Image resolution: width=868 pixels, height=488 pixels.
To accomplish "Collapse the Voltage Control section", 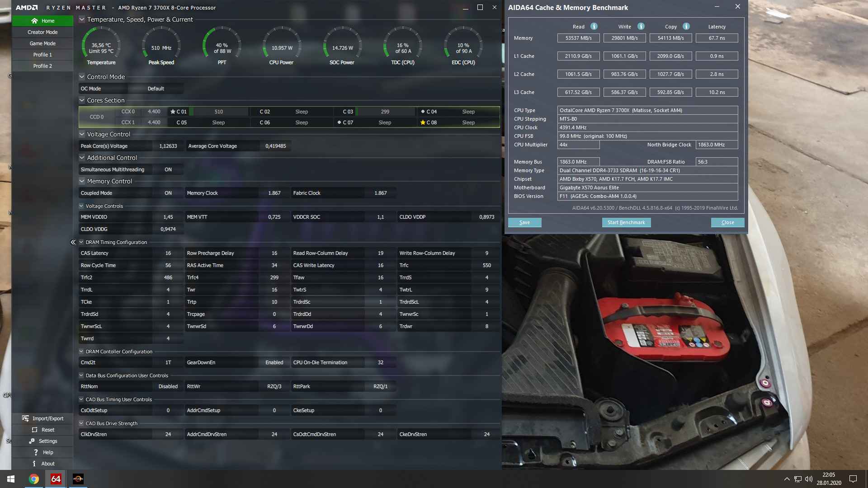I will (x=82, y=134).
